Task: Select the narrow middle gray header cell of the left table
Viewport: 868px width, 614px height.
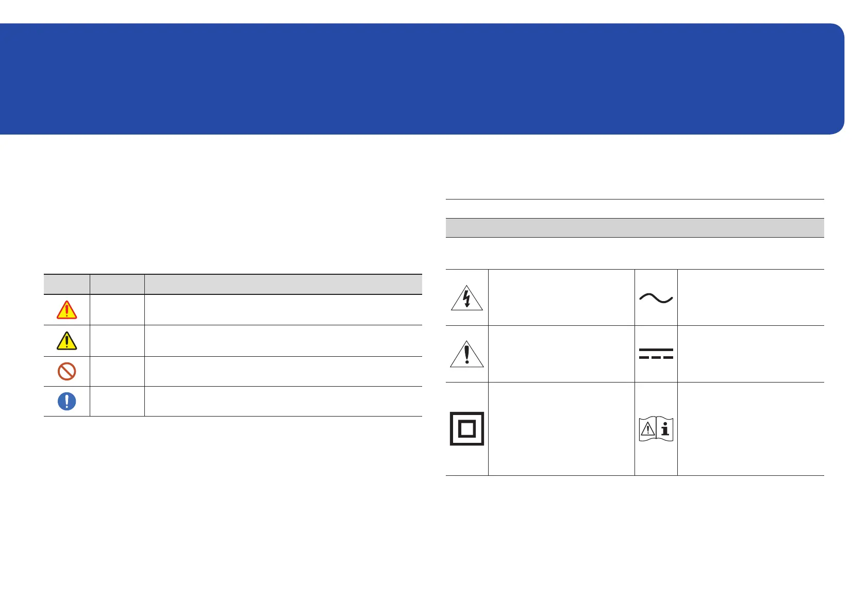Action: coord(117,285)
